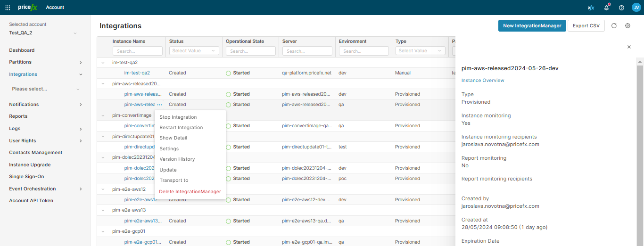Screen dimensions: 644x246
Task: Select Version History in context menu
Action: click(177, 159)
